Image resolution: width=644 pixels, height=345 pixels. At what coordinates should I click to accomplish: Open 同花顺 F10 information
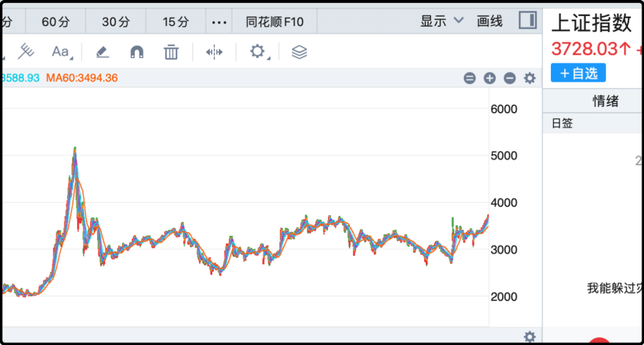[x=274, y=22]
